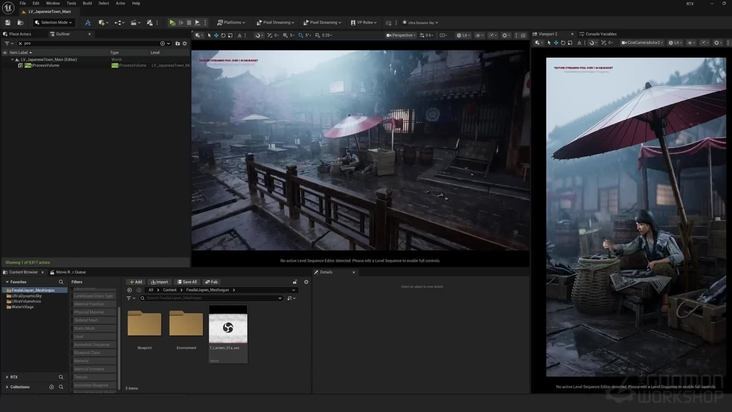Toggle visibility of ProcessVolume actor

coord(20,65)
